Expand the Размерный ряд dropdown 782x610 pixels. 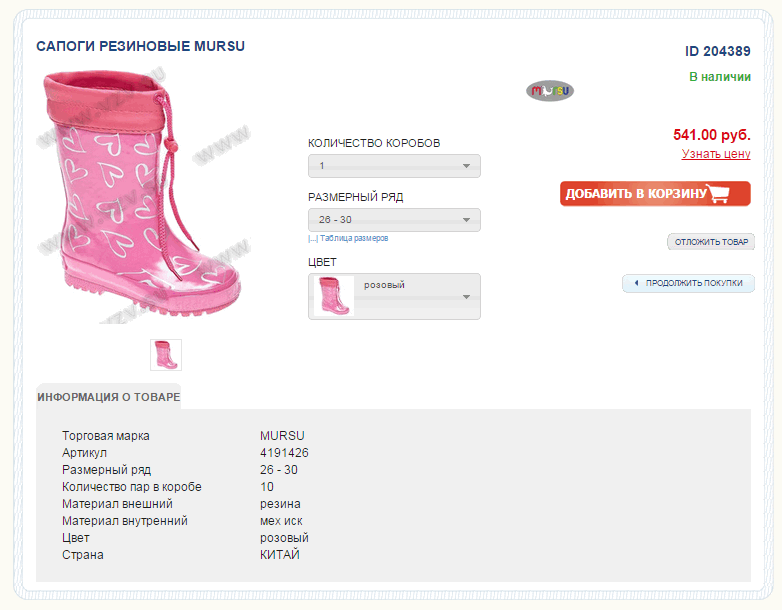tap(394, 220)
